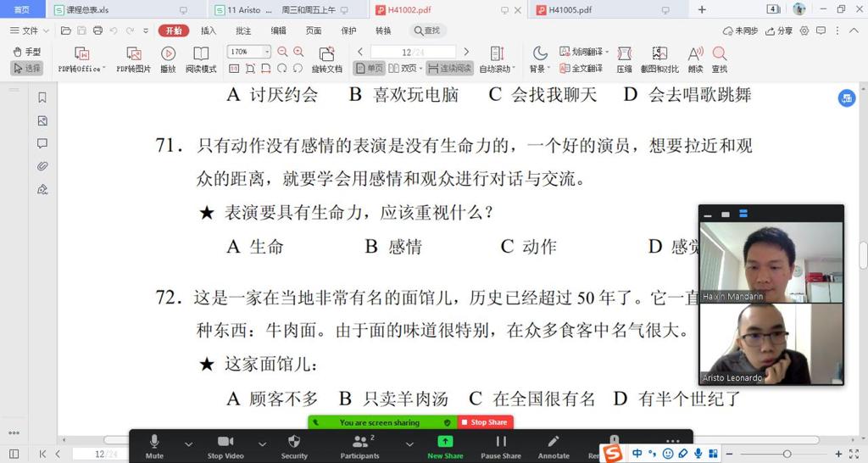The image size is (868, 463).
Task: Open the comments panel in sidebar
Action: click(x=42, y=143)
